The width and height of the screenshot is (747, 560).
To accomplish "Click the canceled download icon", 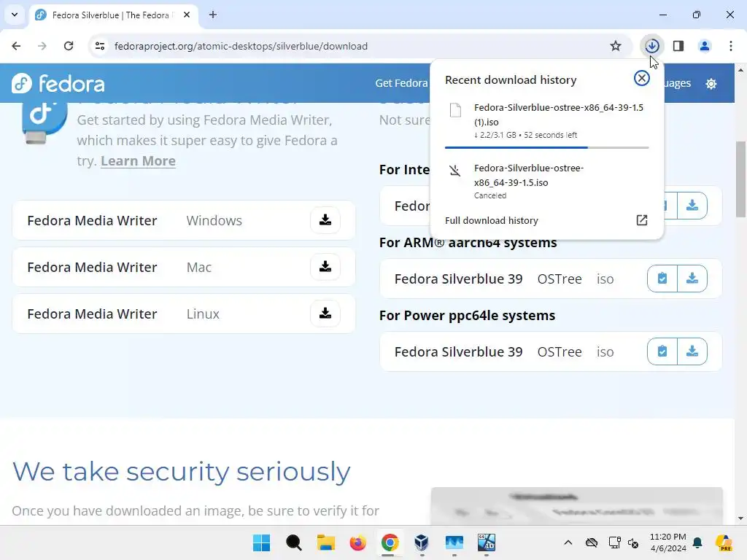I will point(455,171).
